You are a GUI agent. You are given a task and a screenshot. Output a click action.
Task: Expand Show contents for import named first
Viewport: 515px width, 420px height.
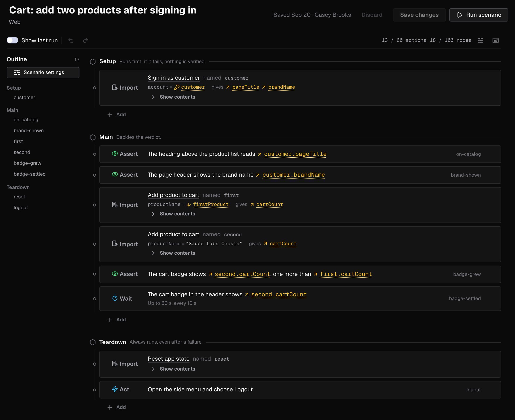174,214
